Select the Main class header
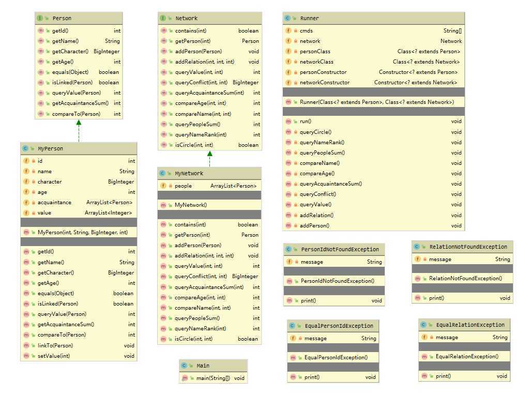 [x=214, y=365]
